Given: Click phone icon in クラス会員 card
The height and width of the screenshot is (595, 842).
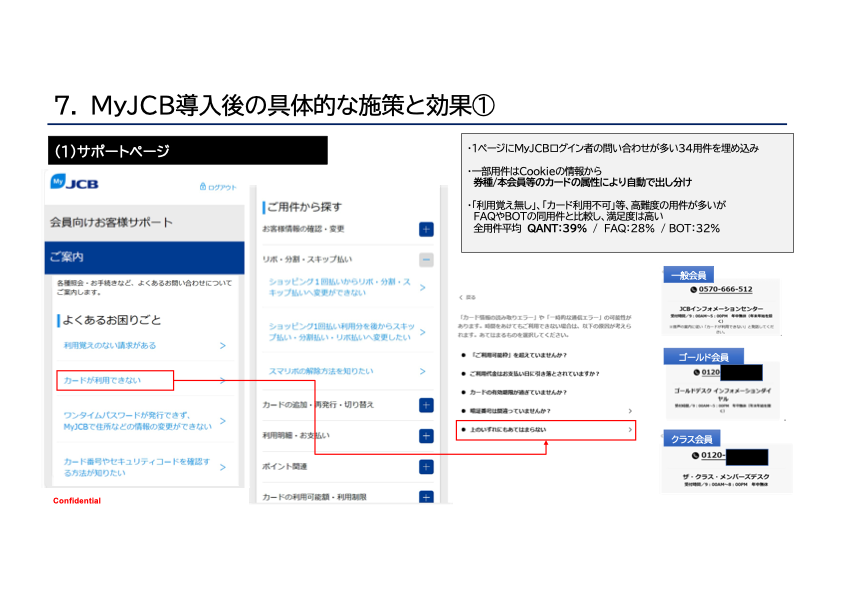Looking at the screenshot, I should (695, 455).
